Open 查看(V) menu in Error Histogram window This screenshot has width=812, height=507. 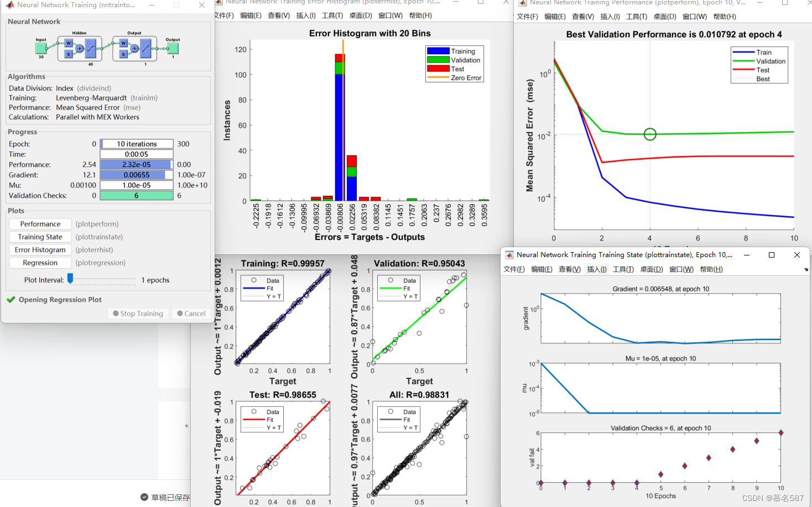click(279, 15)
